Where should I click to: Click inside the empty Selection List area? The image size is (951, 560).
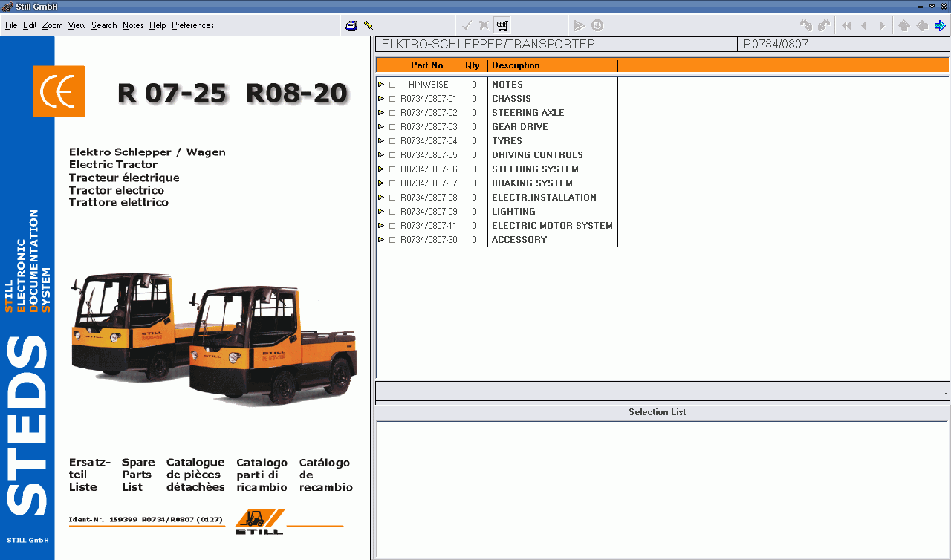[663, 488]
